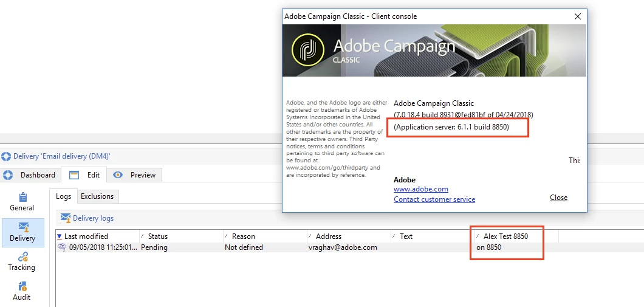This screenshot has height=307, width=644.
Task: Sort by the Last modified column
Action: coord(98,236)
